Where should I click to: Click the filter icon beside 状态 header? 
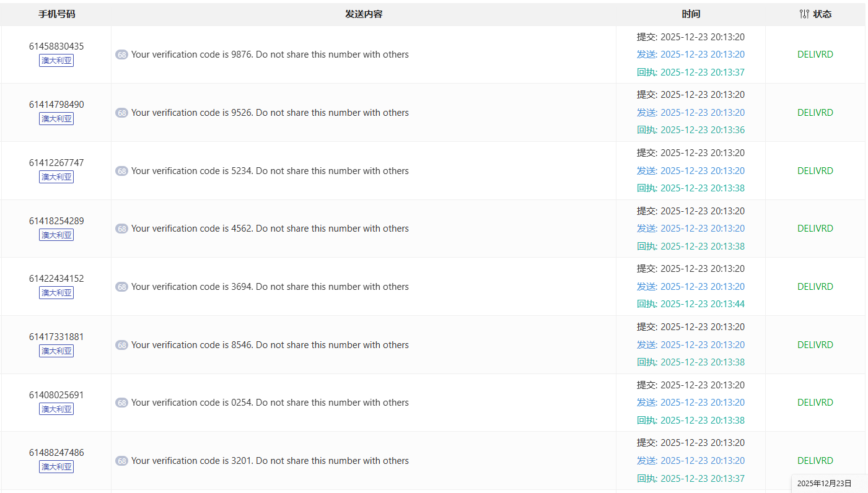[804, 14]
